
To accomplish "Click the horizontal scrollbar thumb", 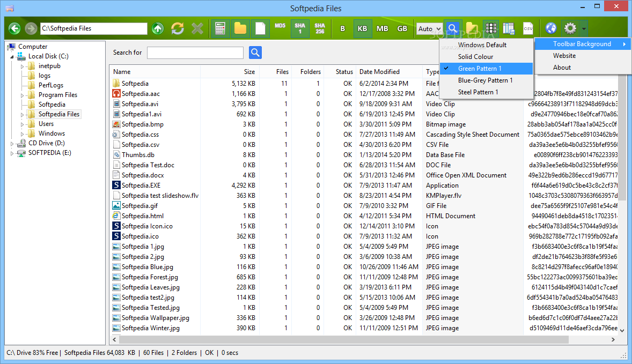I will pos(344,340).
